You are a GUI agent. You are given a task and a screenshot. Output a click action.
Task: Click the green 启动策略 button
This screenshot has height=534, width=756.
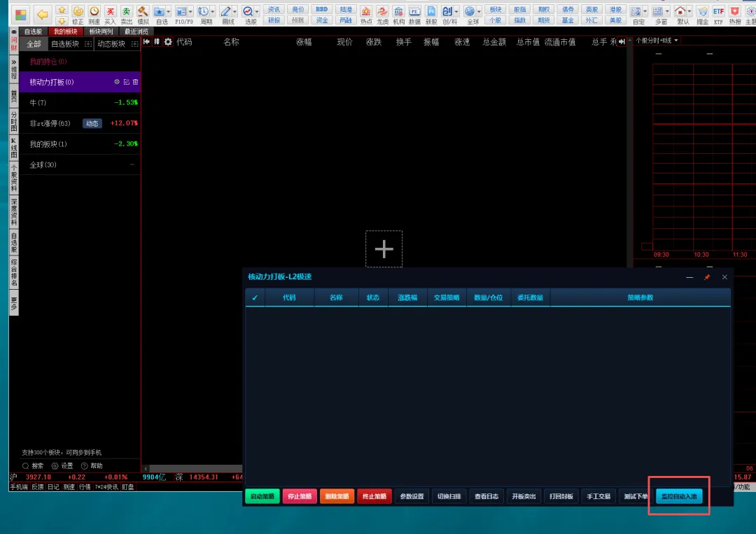tap(262, 496)
